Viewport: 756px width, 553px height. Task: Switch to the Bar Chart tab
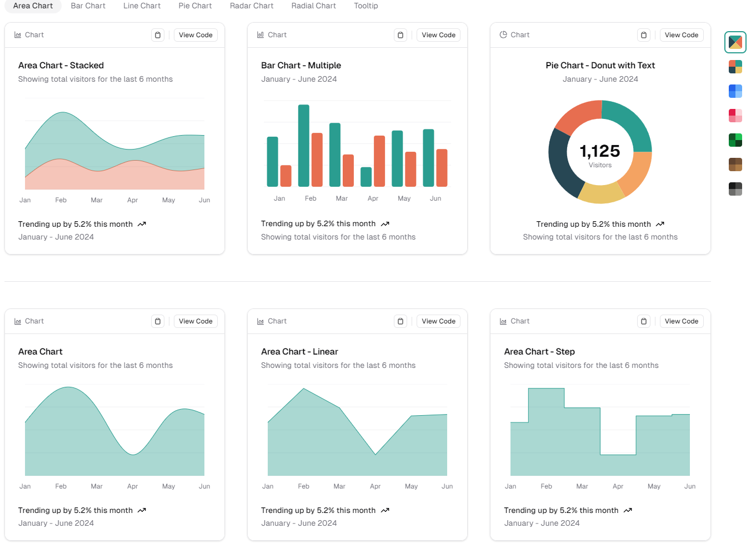[x=88, y=6]
